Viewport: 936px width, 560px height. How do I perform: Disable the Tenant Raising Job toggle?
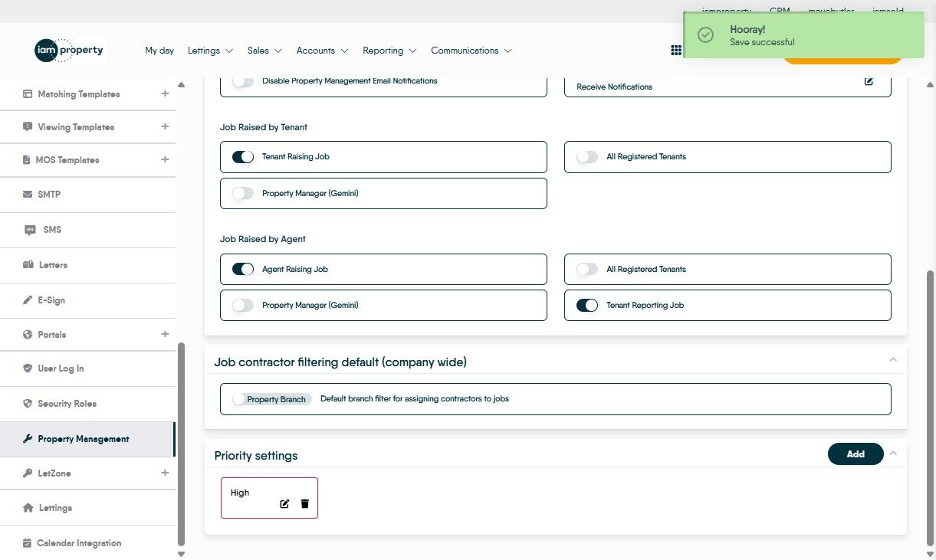click(x=243, y=157)
